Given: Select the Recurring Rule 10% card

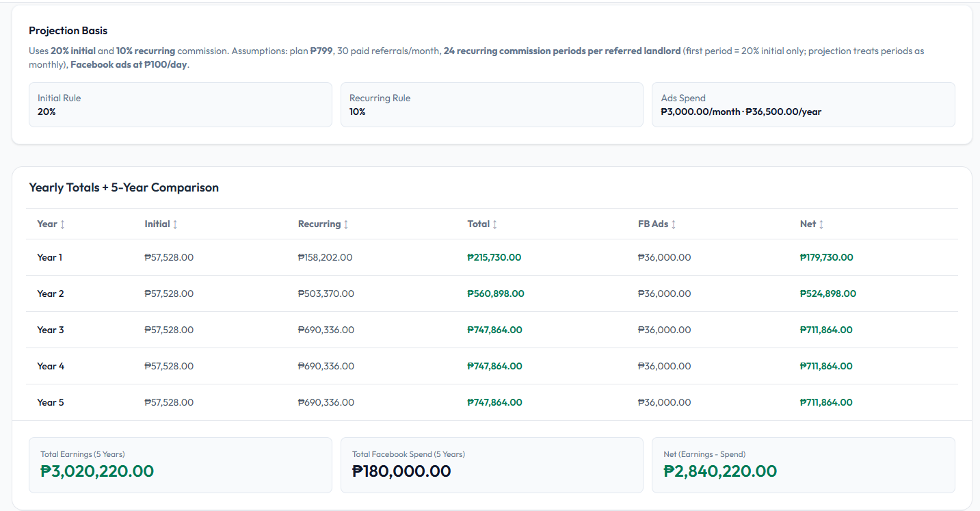Looking at the screenshot, I should click(492, 105).
